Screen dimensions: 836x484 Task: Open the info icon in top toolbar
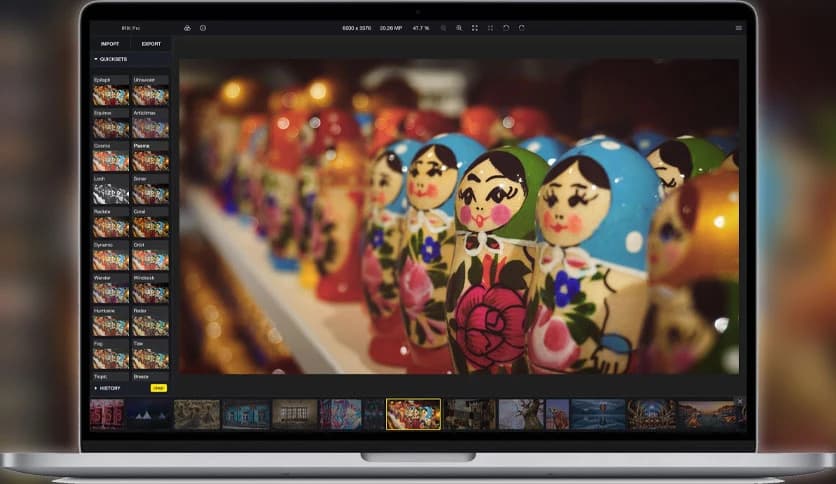(203, 28)
